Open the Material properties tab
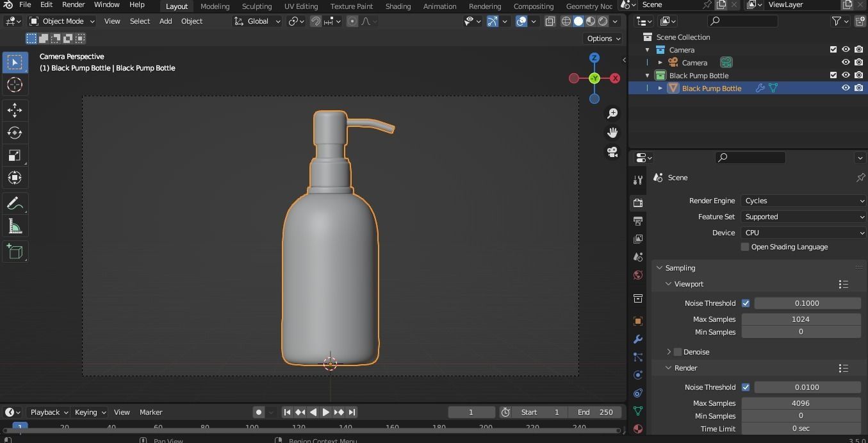868x443 pixels. pos(637,429)
